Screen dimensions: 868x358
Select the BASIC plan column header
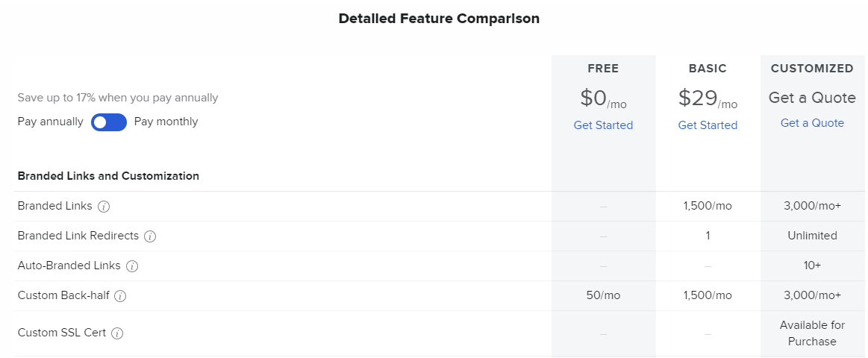tap(708, 69)
